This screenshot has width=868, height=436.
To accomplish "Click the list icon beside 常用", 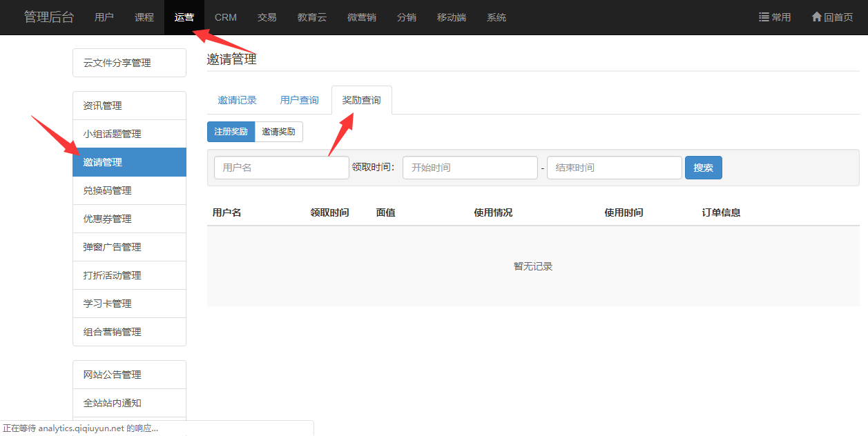I will (x=764, y=17).
